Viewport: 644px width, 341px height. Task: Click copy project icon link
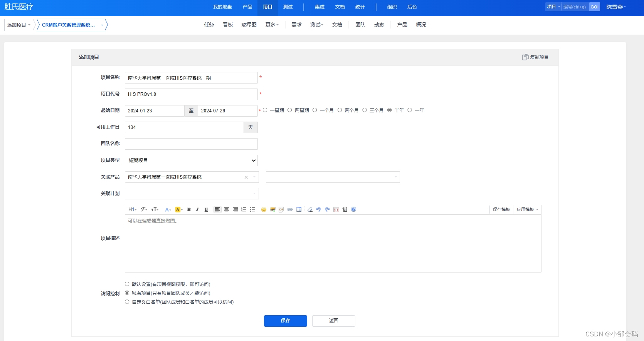[535, 57]
